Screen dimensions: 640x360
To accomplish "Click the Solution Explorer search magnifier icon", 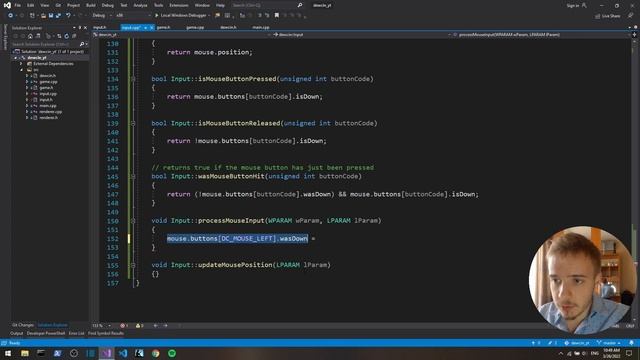I will tap(82, 44).
